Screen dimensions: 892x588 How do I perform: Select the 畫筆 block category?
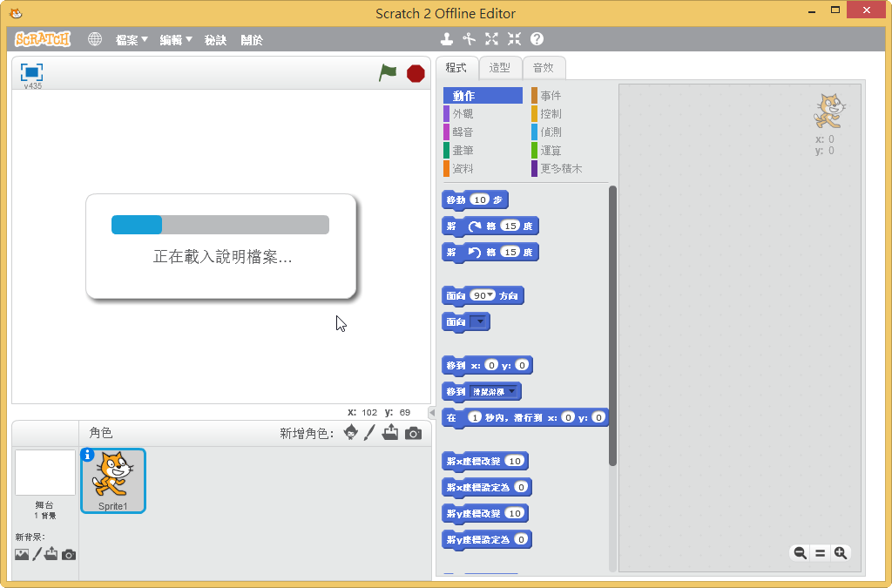(483, 150)
